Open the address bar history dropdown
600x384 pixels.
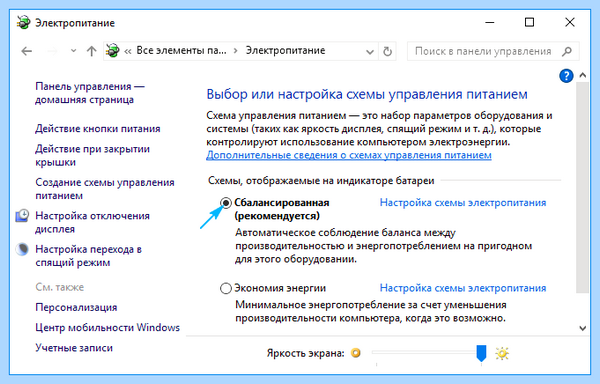(x=370, y=52)
